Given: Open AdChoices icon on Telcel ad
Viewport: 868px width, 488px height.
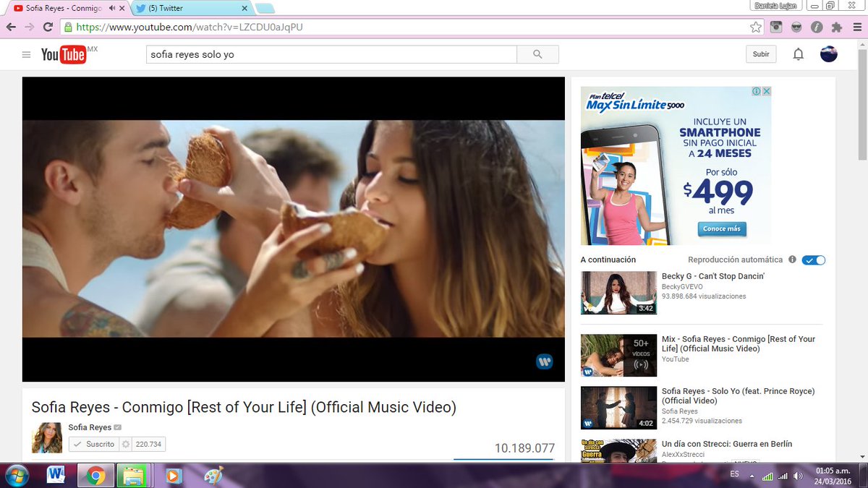Looking at the screenshot, I should (756, 92).
